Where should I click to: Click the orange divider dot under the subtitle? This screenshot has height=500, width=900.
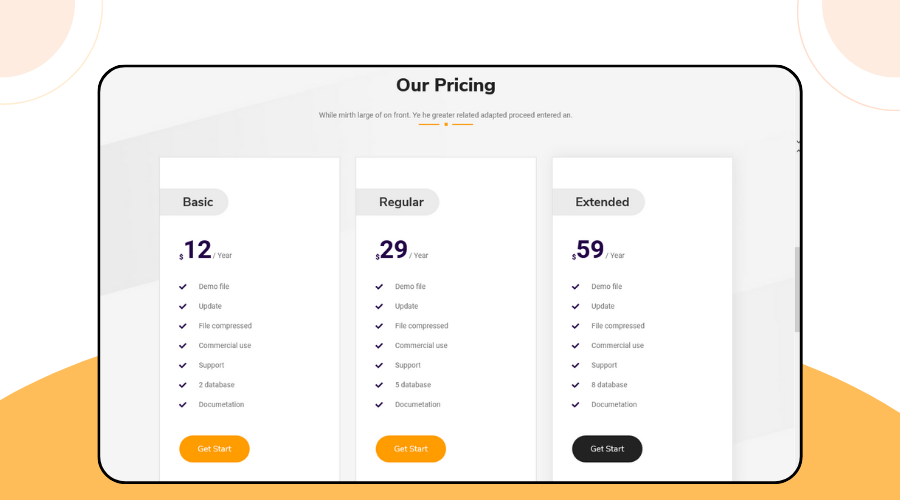click(446, 125)
